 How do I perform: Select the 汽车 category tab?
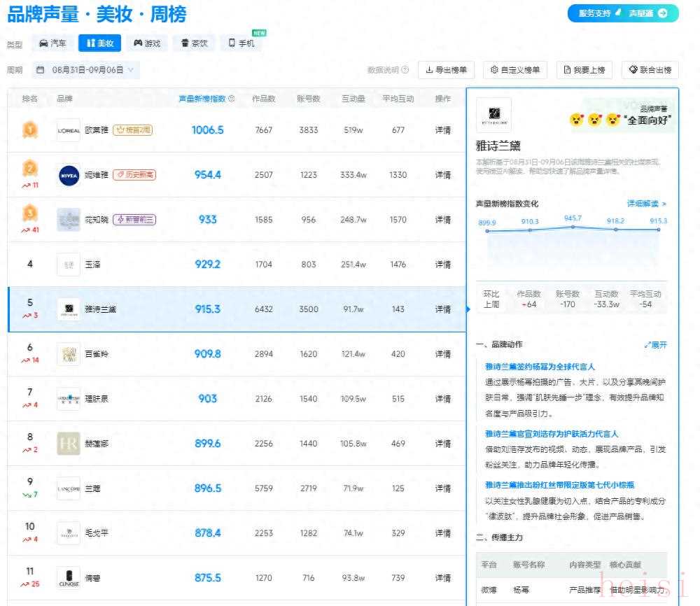pyautogui.click(x=52, y=43)
